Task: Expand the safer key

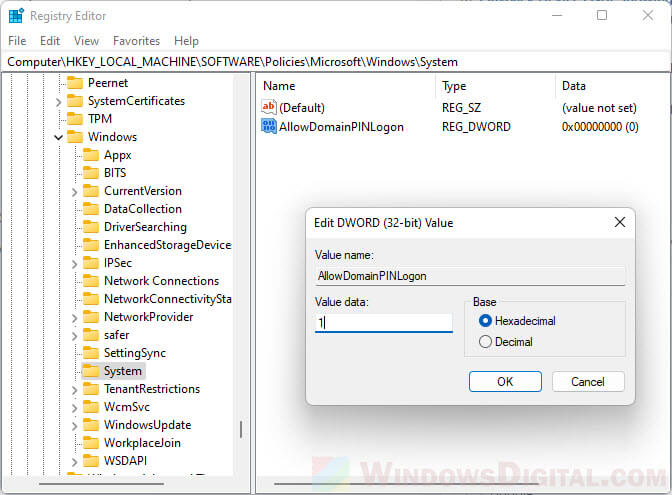Action: coord(74,336)
